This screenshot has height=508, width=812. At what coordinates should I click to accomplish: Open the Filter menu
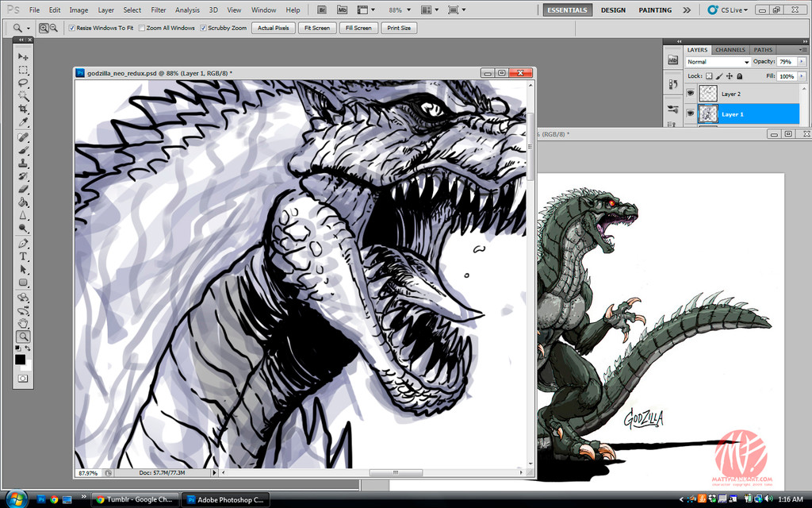point(159,10)
